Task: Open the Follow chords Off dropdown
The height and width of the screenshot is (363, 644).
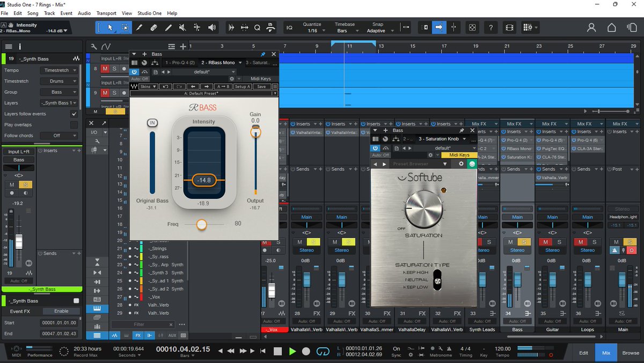Action: tap(59, 136)
